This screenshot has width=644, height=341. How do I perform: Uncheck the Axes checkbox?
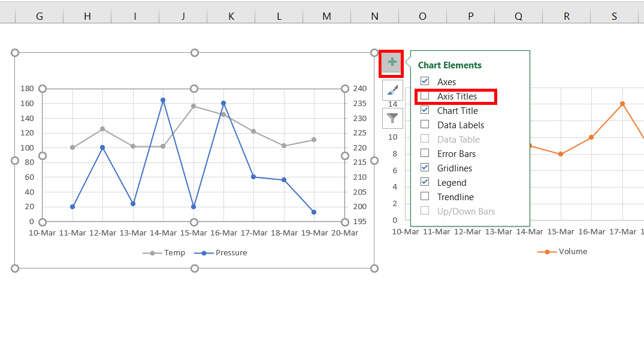425,81
